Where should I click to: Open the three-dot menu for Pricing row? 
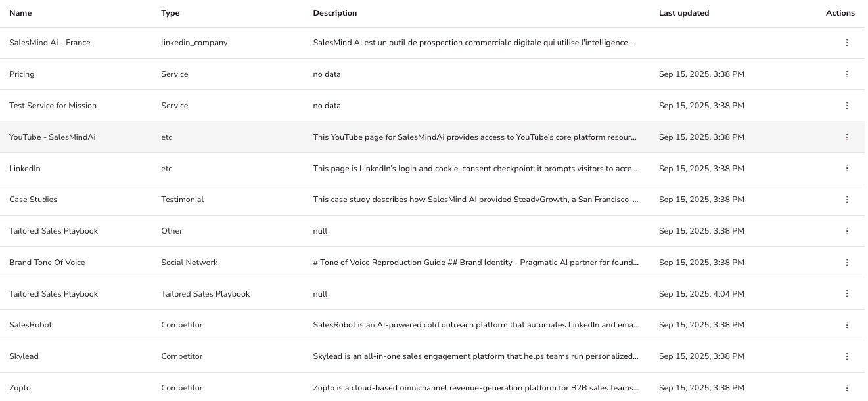[x=846, y=74]
